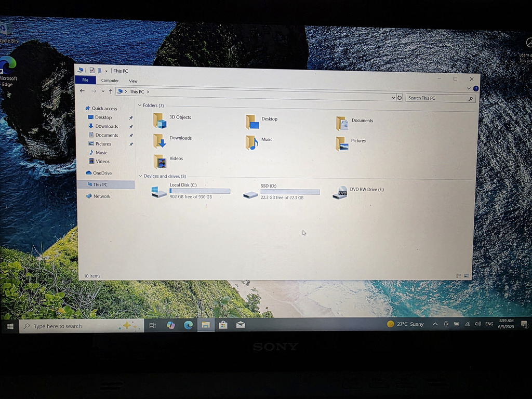Open Downloads in the Quick access list
Image resolution: width=532 pixels, height=399 pixels.
click(x=103, y=126)
